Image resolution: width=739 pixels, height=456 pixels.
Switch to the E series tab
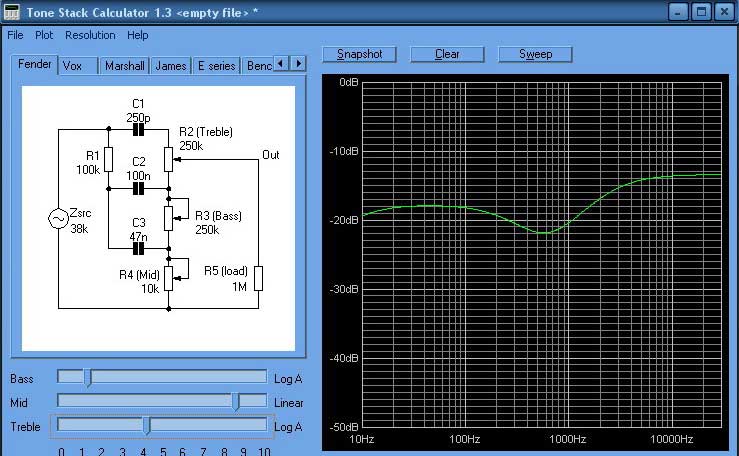click(216, 66)
